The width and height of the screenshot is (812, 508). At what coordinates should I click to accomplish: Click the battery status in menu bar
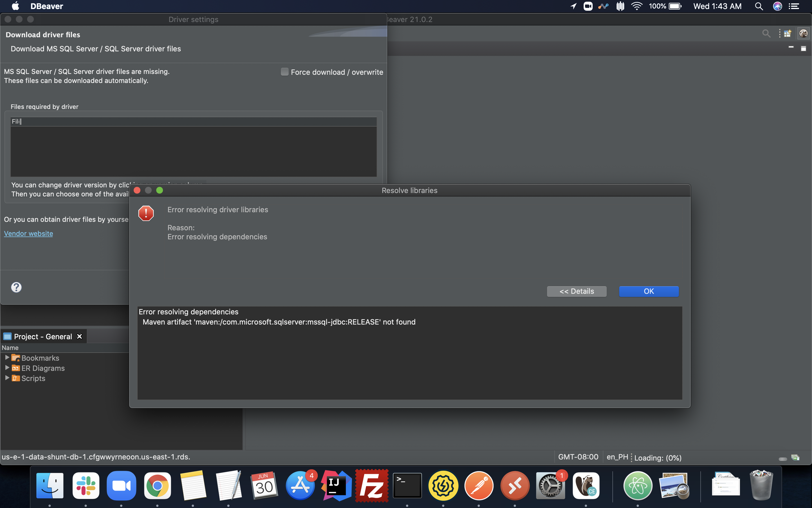[x=665, y=6]
